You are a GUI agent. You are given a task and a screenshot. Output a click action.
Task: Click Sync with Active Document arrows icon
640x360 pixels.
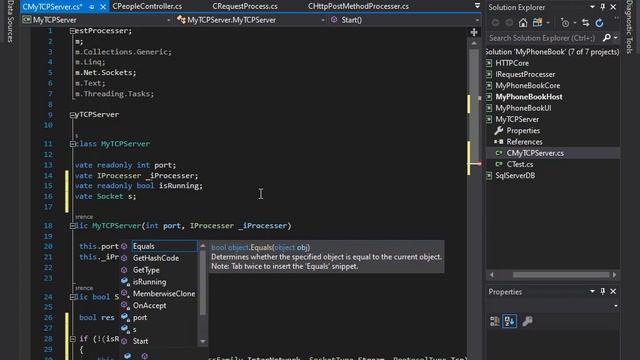click(x=585, y=23)
